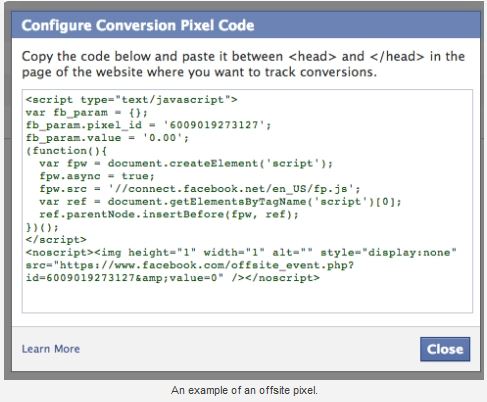Click the offsite_event.php URL in the code
This screenshot has width=487, height=402.
(x=207, y=265)
